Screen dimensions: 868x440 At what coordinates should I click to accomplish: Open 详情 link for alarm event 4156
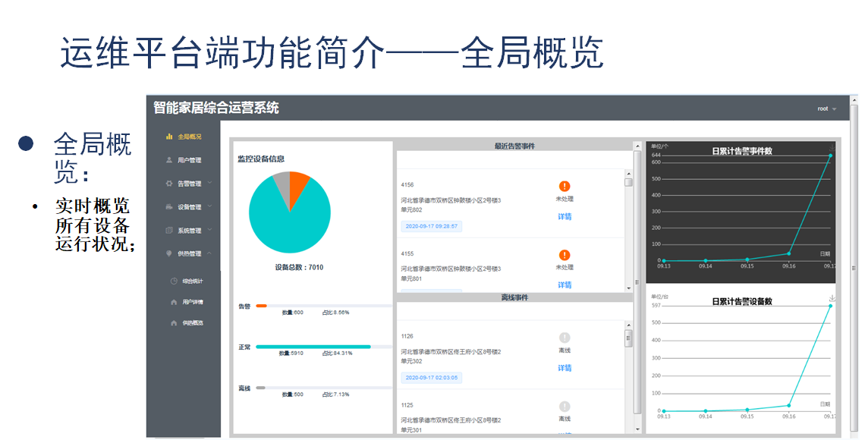point(565,216)
